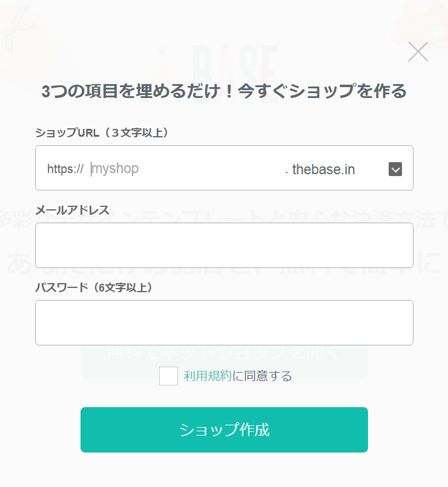Image resolution: width=448 pixels, height=487 pixels.
Task: Click the green shop creation button
Action: (x=224, y=430)
